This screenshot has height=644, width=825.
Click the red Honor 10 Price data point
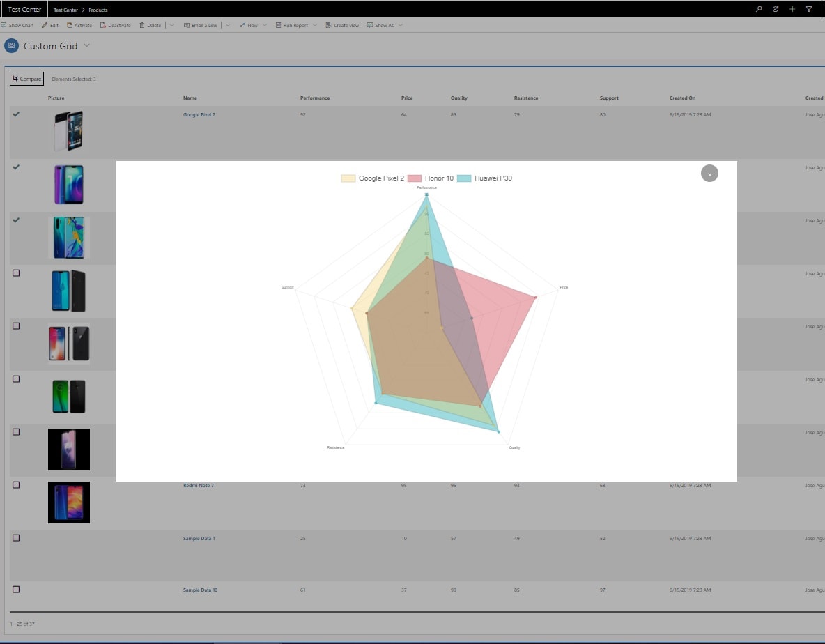[x=536, y=298]
